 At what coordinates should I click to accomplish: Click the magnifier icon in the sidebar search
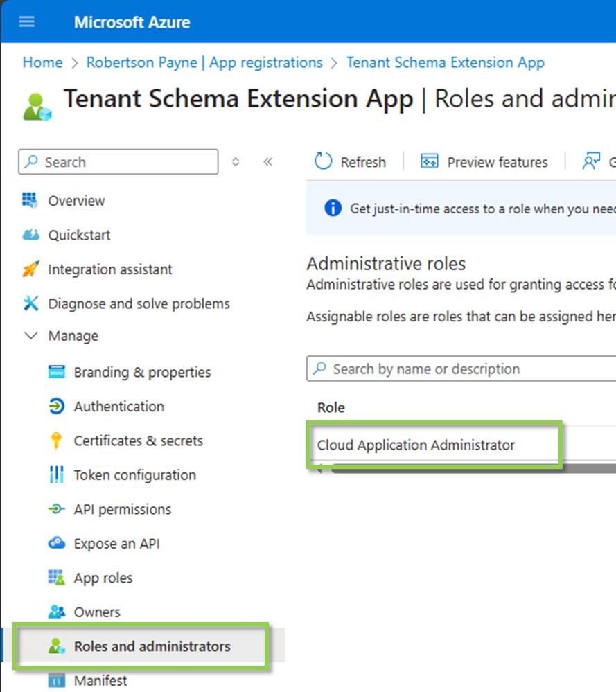pos(31,161)
